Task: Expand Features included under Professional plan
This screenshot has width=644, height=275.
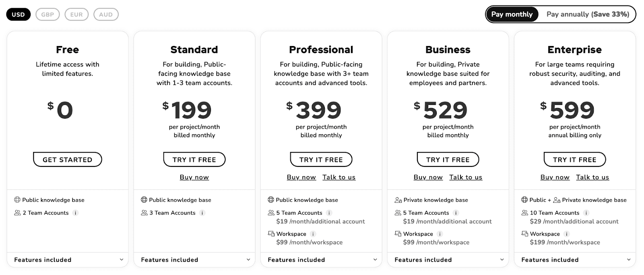Action: (321, 260)
